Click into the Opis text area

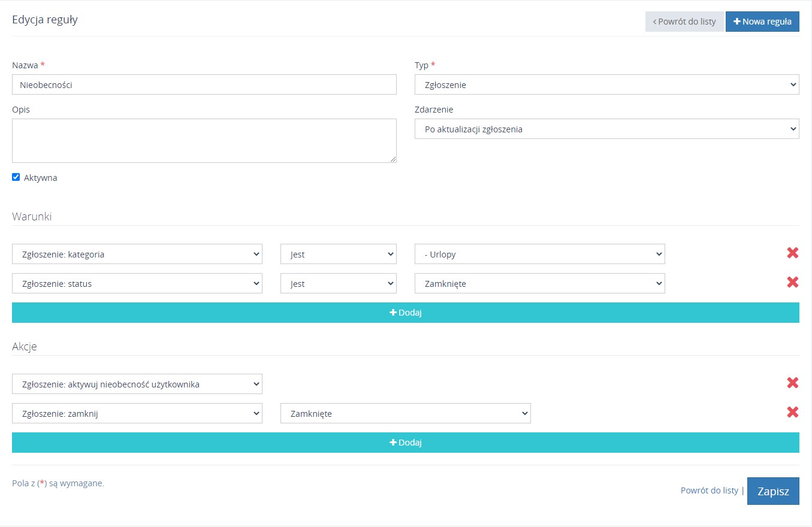pyautogui.click(x=204, y=141)
